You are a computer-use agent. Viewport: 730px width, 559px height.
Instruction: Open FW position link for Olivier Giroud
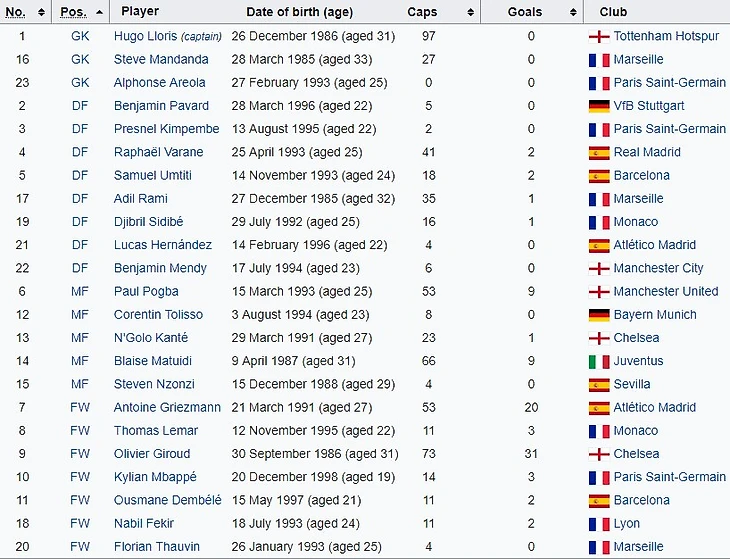tap(80, 454)
